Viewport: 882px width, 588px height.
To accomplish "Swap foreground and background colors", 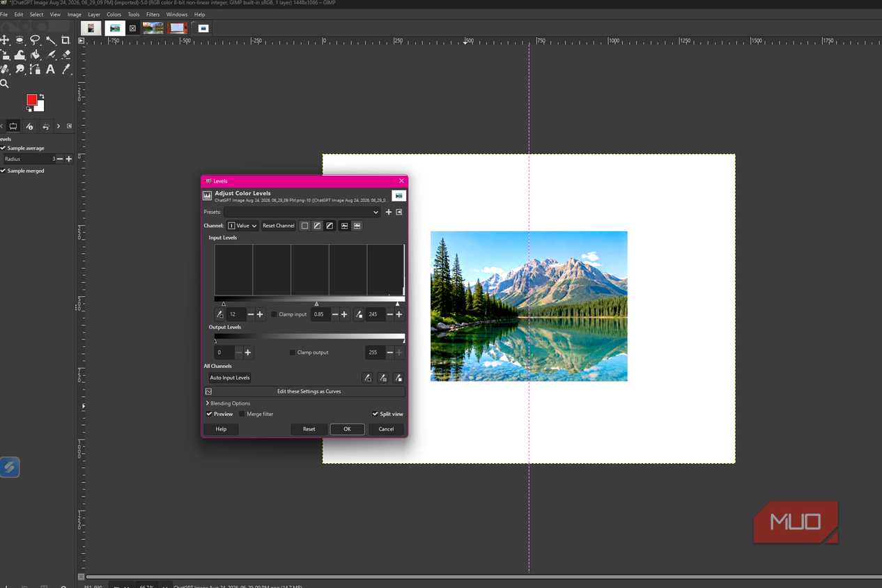I will [42, 96].
